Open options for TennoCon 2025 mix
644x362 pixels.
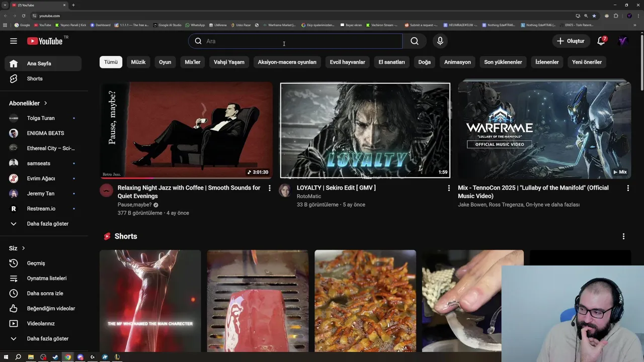[628, 188]
